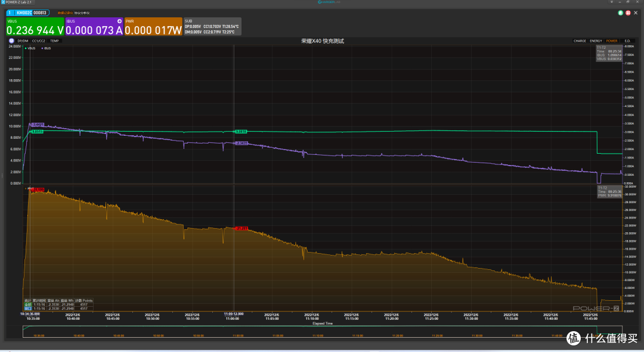Click the green VBUS value label at T2 cursor
Image resolution: width=644 pixels, height=352 pixels.
241,132
